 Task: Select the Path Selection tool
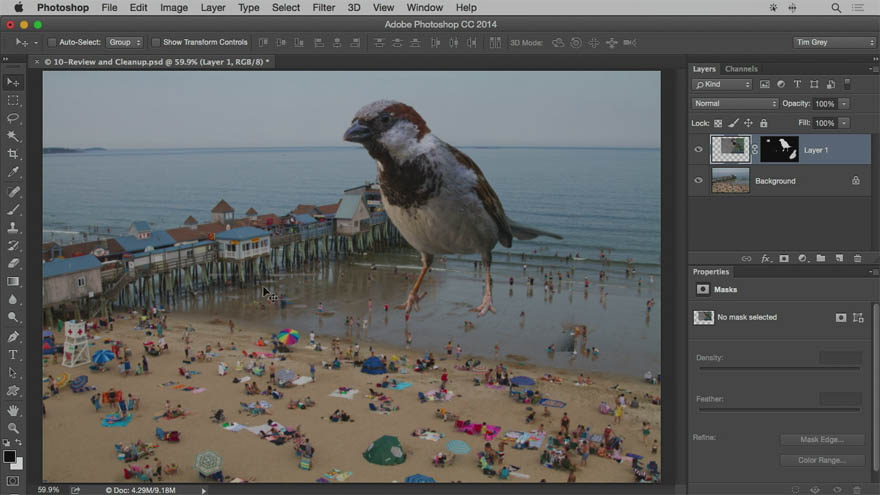13,373
